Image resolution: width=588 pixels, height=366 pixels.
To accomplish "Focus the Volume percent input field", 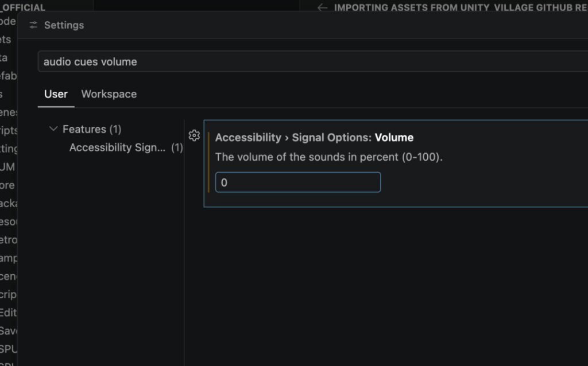I will tap(297, 182).
